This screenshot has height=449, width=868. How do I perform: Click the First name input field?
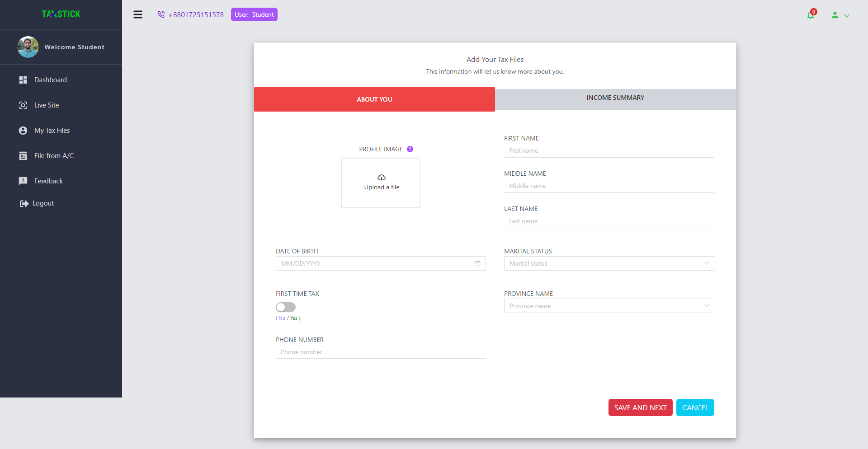coord(609,150)
